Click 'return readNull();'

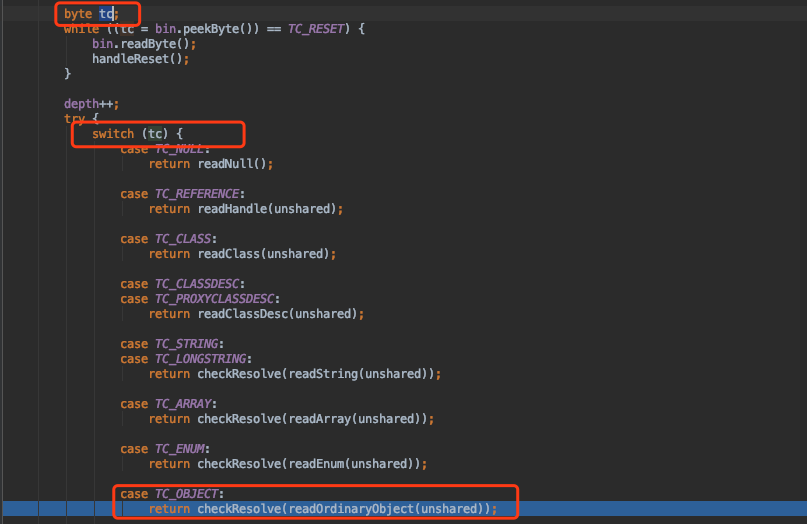(211, 164)
